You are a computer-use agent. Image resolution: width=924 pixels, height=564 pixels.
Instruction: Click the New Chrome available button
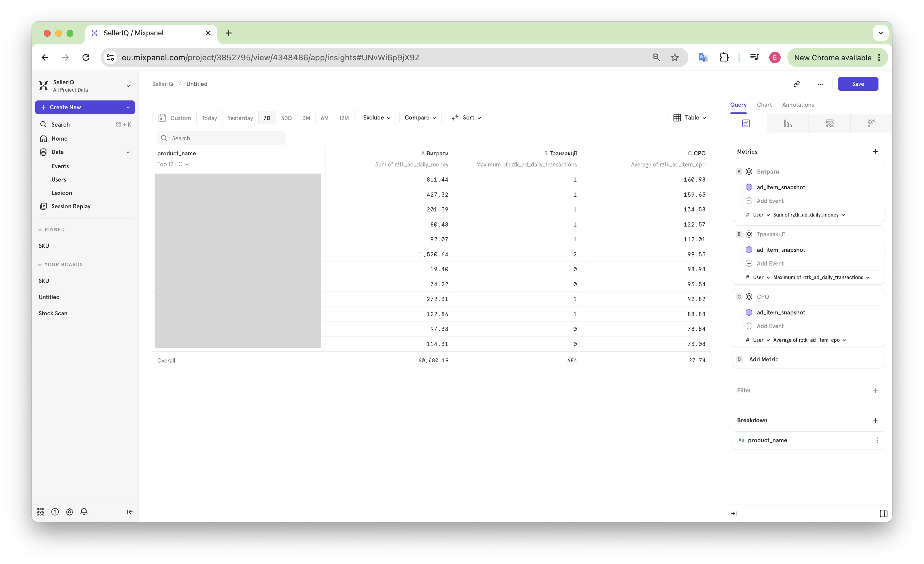pos(838,57)
